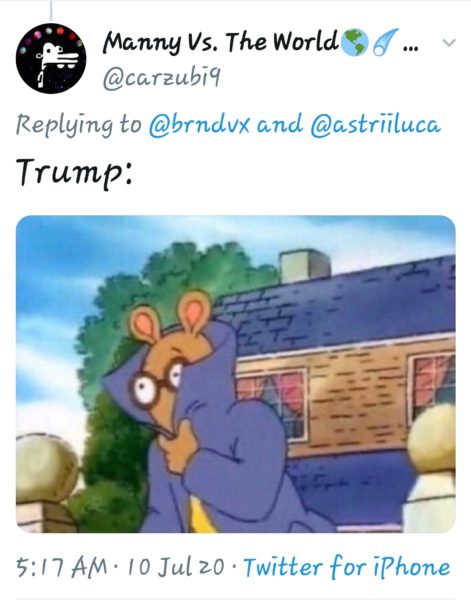Open the @brndvx mention
Image resolution: width=471 pixels, height=600 pixels.
(199, 124)
